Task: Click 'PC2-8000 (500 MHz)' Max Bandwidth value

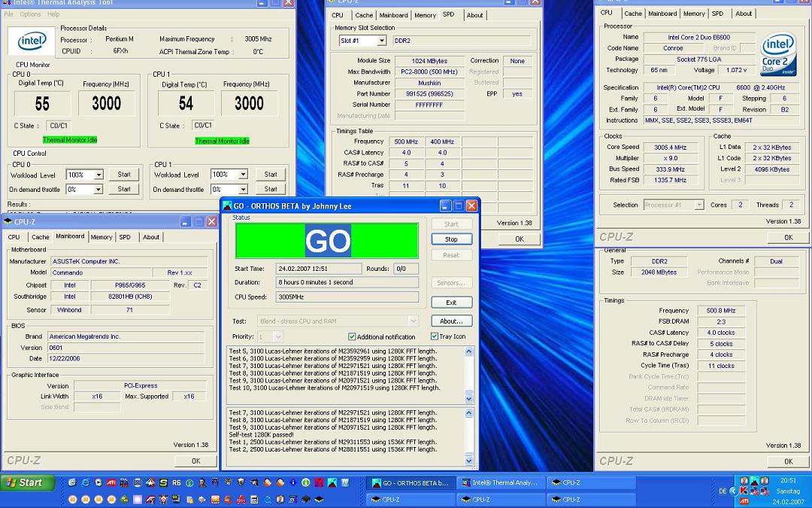Action: coord(429,72)
